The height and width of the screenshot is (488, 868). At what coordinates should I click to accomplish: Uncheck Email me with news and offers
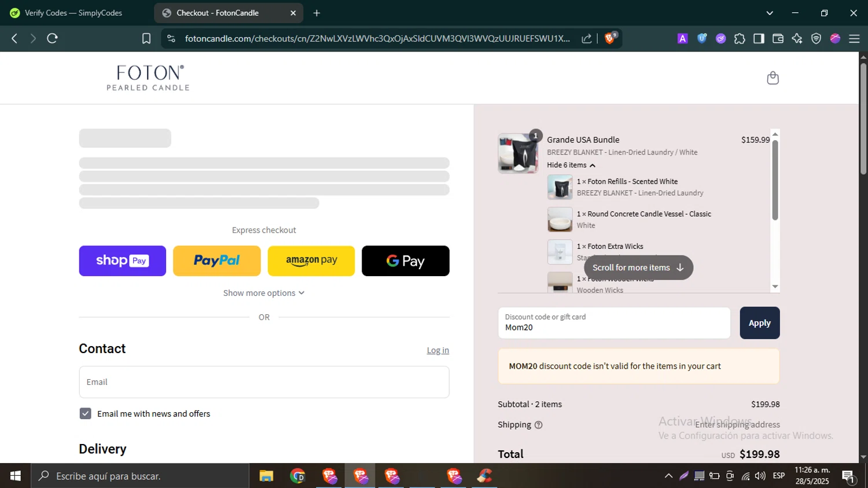point(85,413)
